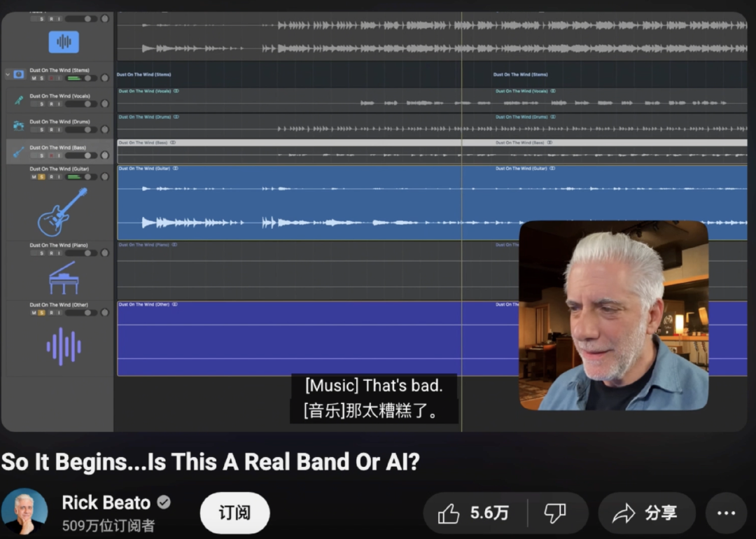Select the 'Dust On The Wind (Drums)' track name

coord(59,122)
